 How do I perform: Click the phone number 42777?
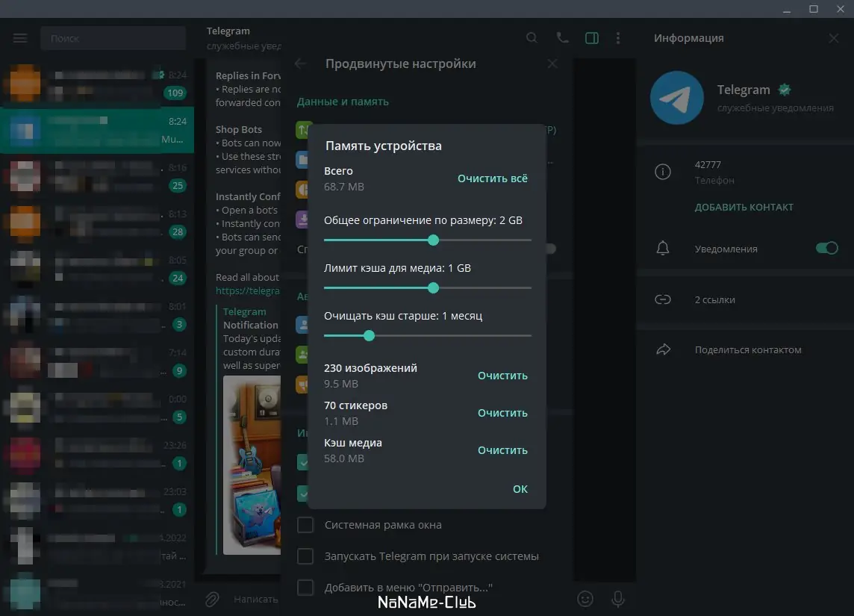click(708, 164)
